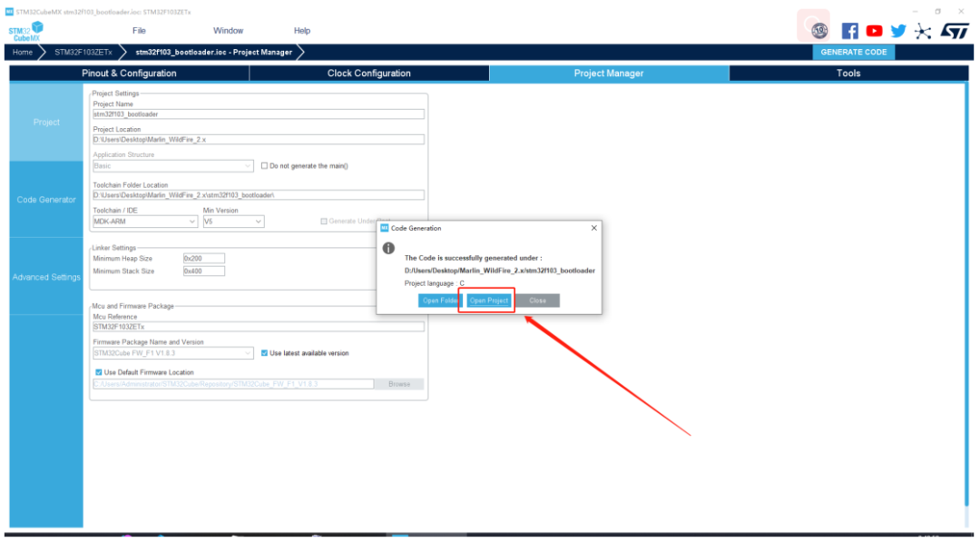Screen dimensions: 980x542
Task: Open the Twitter bird icon
Action: [898, 31]
